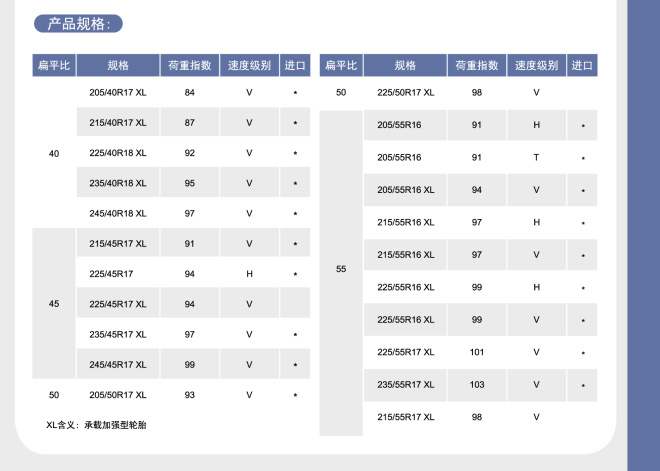
Task: Select the 235/55R17 XL spec cell
Action: [406, 385]
